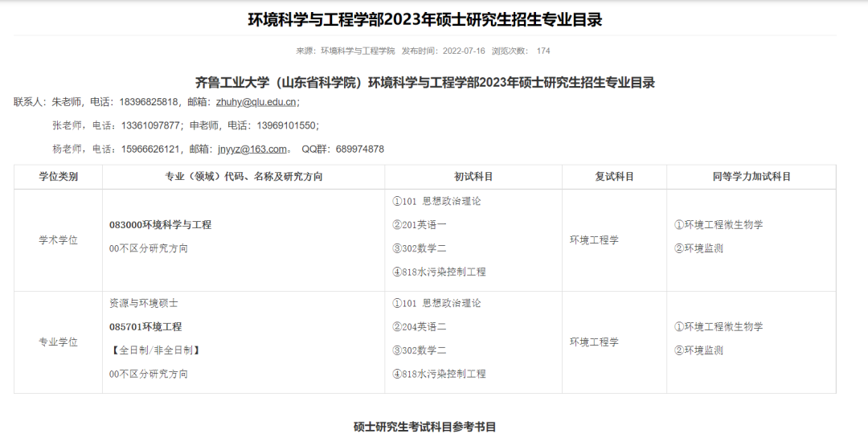The height and width of the screenshot is (442, 868).
Task: Click QQ group number 689974878
Action: tap(360, 149)
